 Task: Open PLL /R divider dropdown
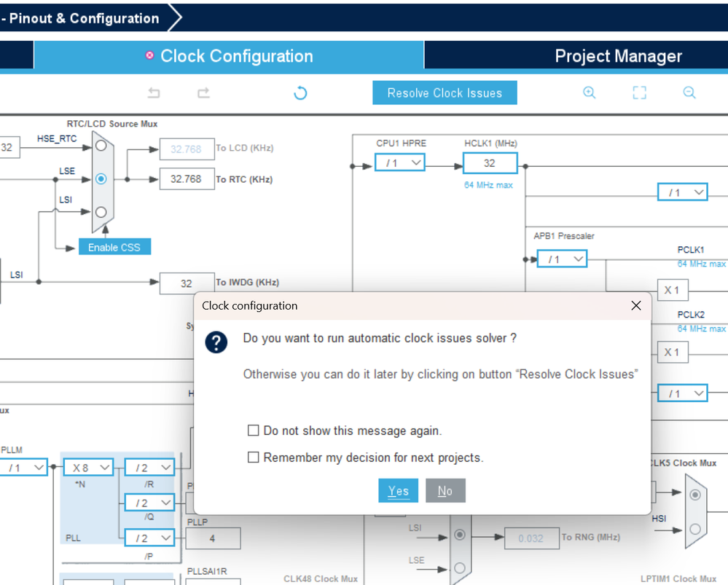[x=150, y=468]
